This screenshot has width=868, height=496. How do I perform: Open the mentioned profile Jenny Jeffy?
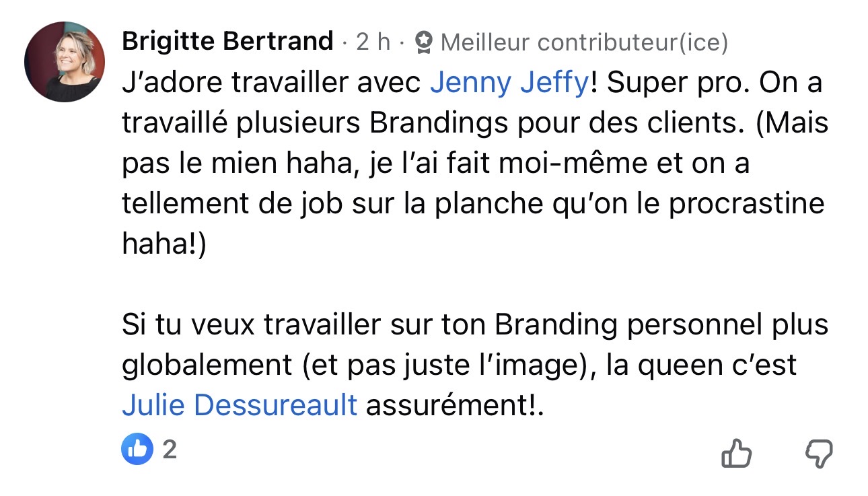click(509, 84)
